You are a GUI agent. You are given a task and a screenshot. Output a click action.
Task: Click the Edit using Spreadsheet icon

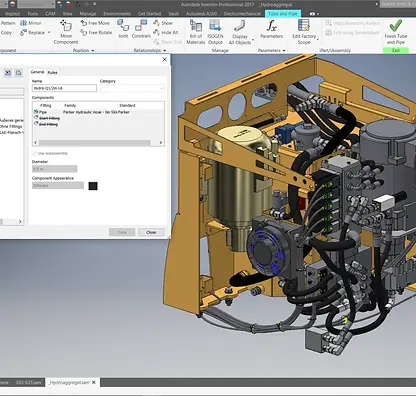tap(328, 32)
